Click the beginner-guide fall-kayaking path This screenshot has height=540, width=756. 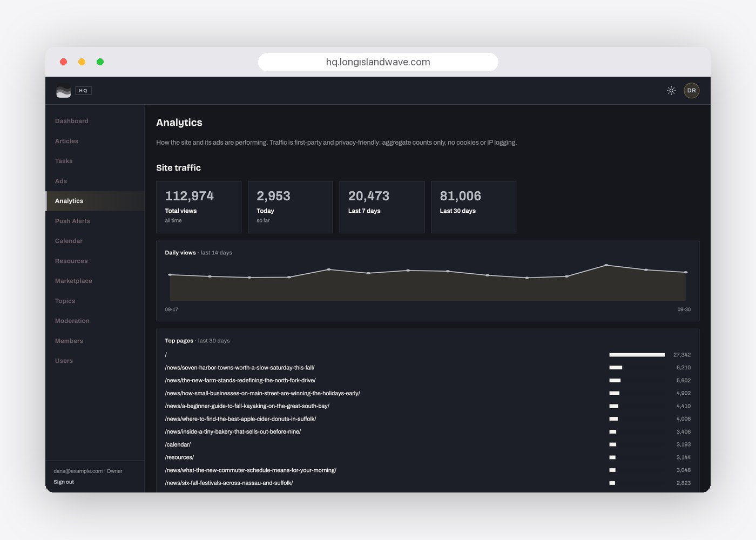pos(247,406)
